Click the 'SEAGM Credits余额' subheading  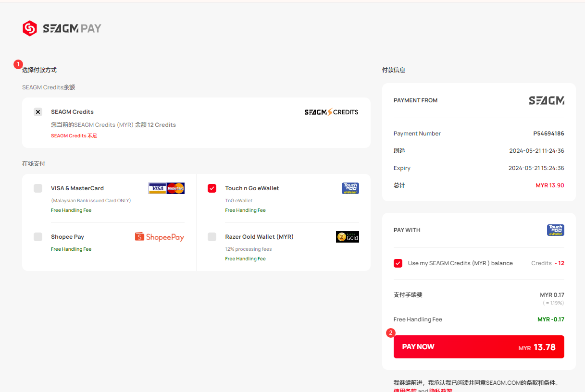point(49,87)
